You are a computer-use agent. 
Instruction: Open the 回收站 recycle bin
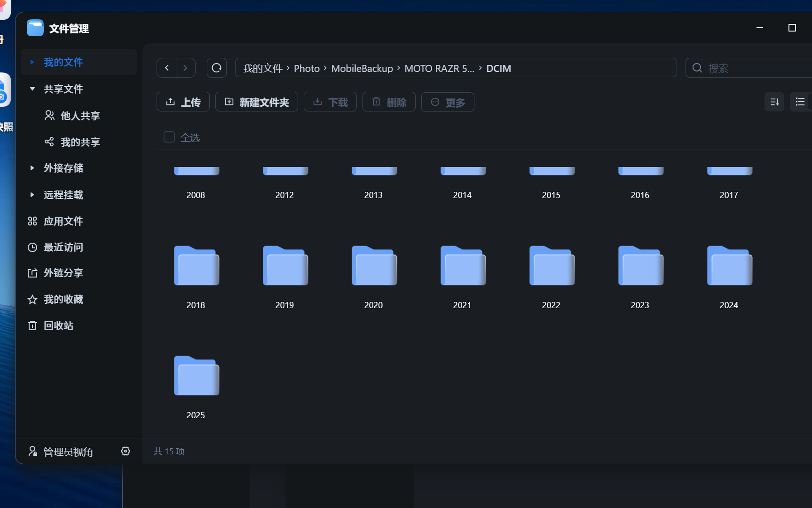point(58,325)
